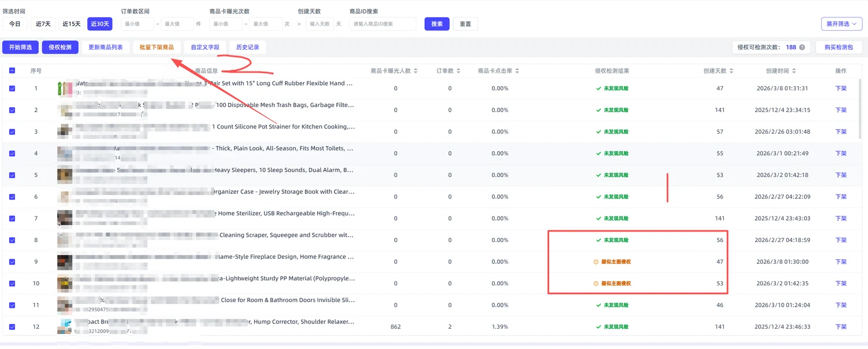
Task: Click the 商品卡点击率 sort icon
Action: [517, 71]
